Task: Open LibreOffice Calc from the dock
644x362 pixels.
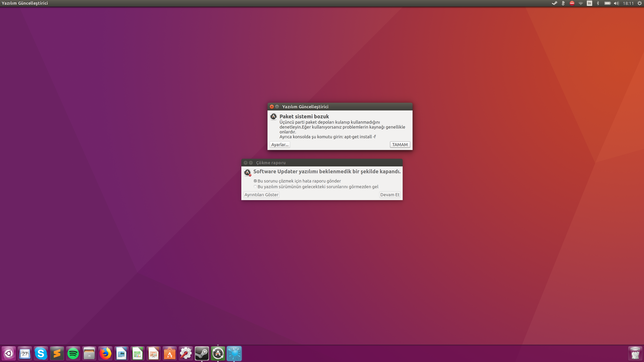Action: click(138, 353)
